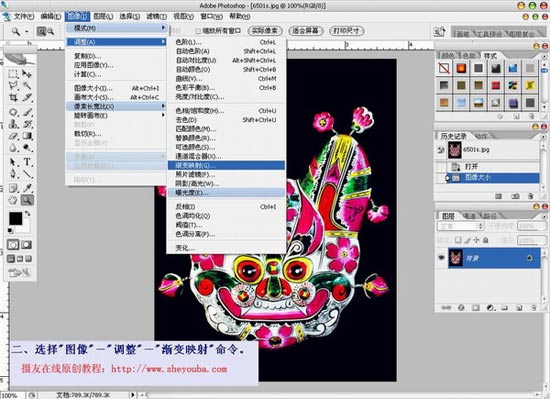This screenshot has width=550, height=399.
Task: Select the Rectangular Marquee tool
Action: coord(13,74)
